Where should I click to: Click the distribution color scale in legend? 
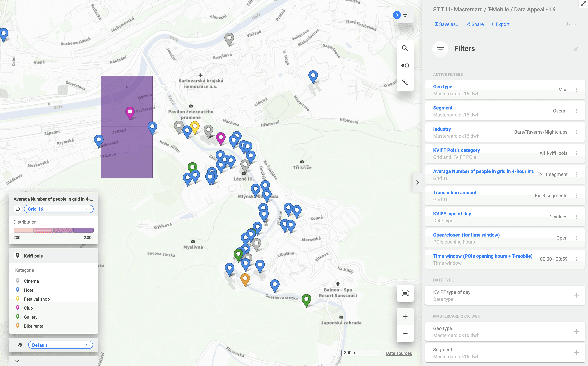coord(53,230)
